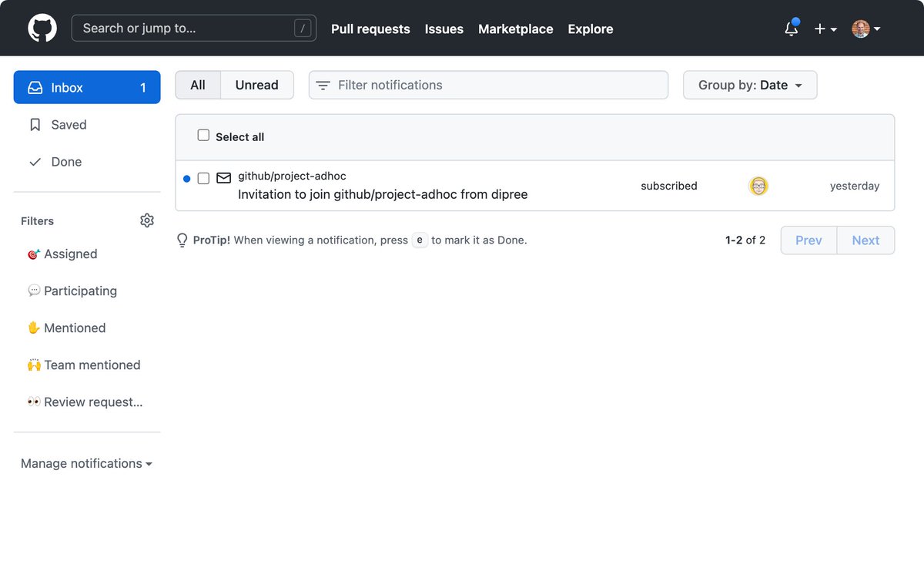Click the e keyboard shortcut key hint
The width and height of the screenshot is (924, 578).
point(420,240)
